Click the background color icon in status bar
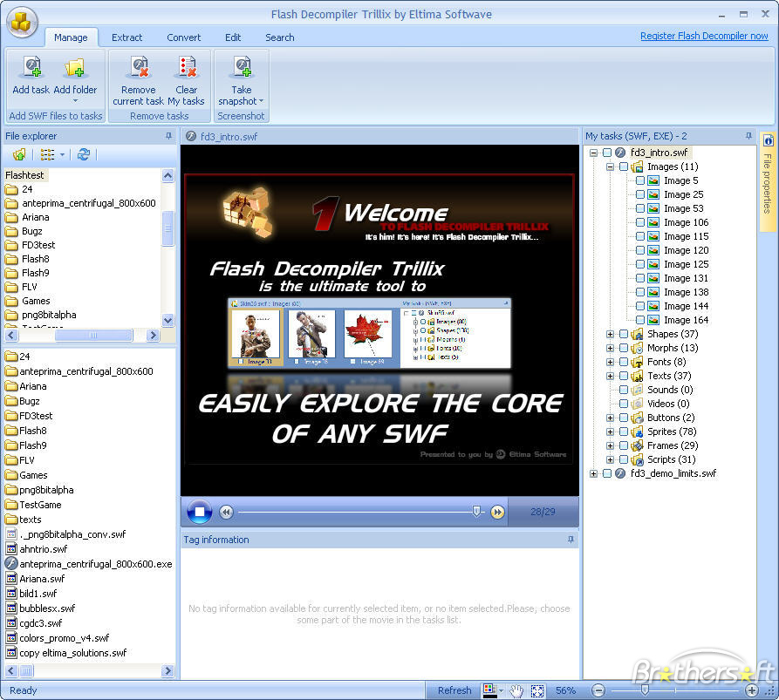This screenshot has width=779, height=700. 490,690
